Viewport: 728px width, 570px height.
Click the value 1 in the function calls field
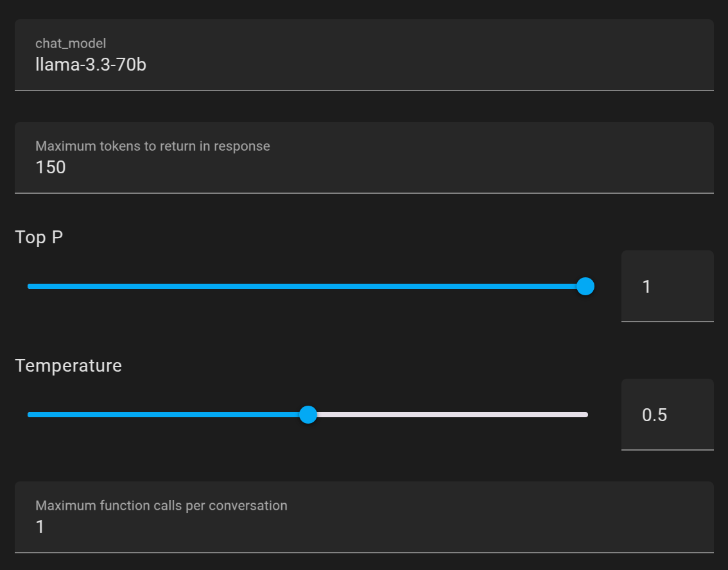[40, 527]
